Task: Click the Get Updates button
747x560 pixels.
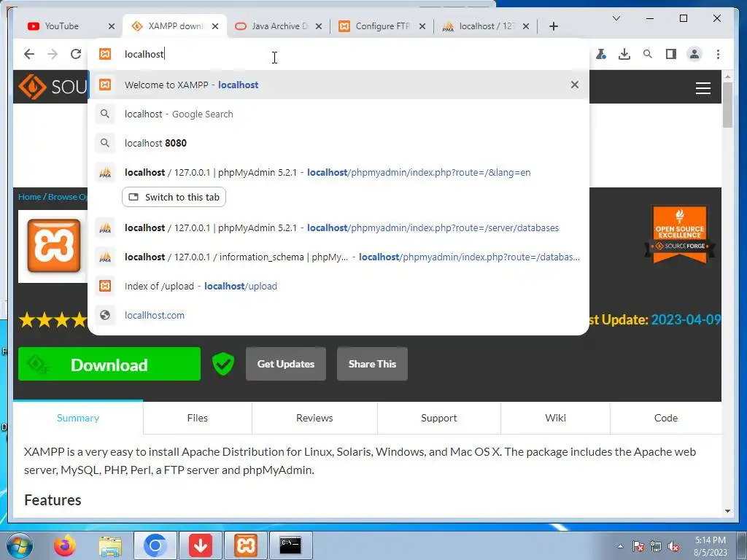Action: 286,365
